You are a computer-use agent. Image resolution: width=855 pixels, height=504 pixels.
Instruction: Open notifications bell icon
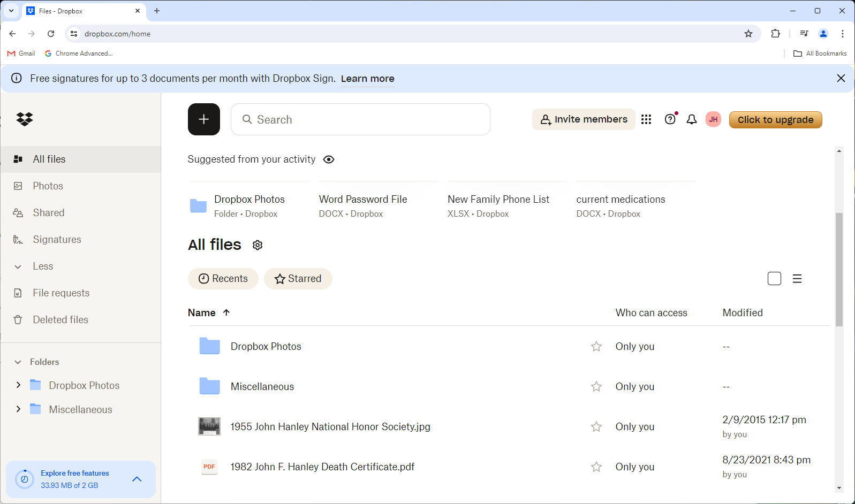692,119
